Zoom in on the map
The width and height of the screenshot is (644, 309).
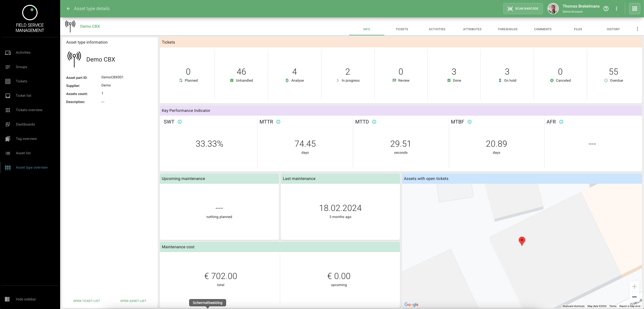(x=634, y=287)
